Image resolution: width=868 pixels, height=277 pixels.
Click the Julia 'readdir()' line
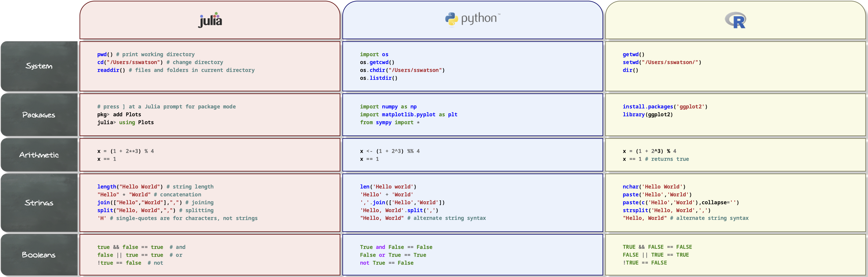176,70
